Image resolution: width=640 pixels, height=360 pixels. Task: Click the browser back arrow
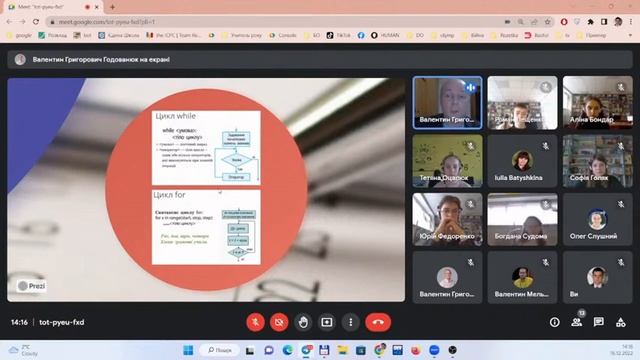coord(9,22)
